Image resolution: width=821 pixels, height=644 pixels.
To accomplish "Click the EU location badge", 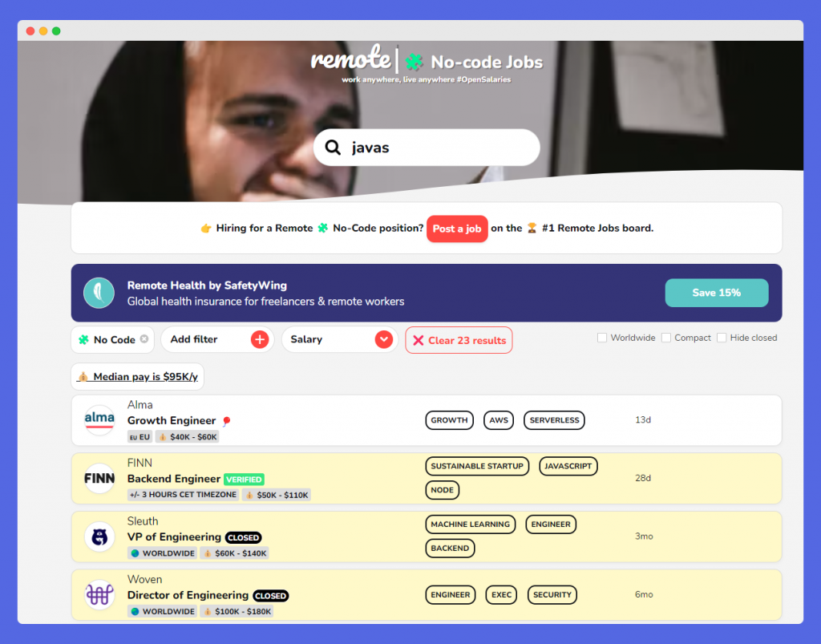I will [x=140, y=436].
